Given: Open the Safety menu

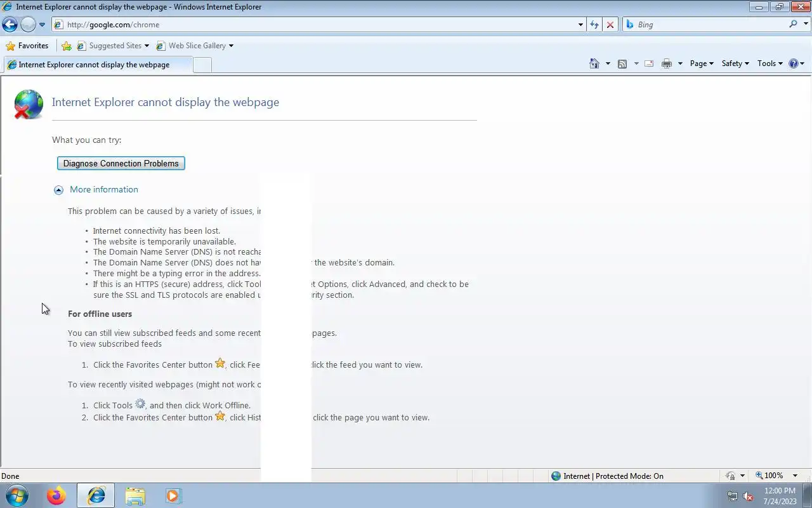Looking at the screenshot, I should point(735,63).
